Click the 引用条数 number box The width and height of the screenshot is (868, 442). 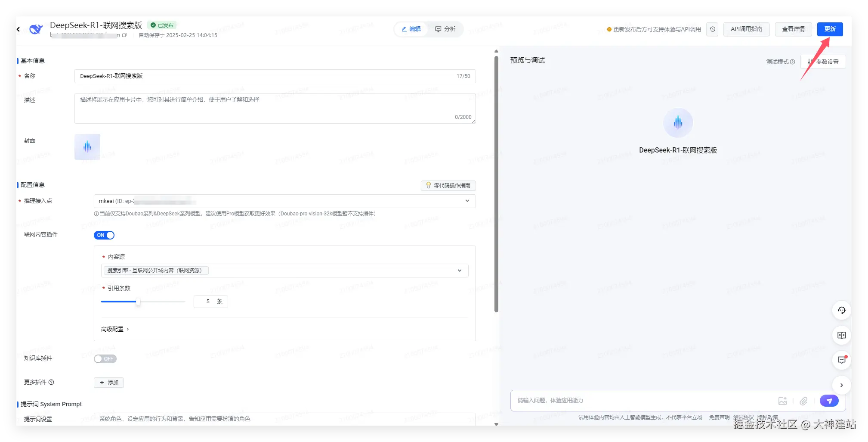click(210, 302)
